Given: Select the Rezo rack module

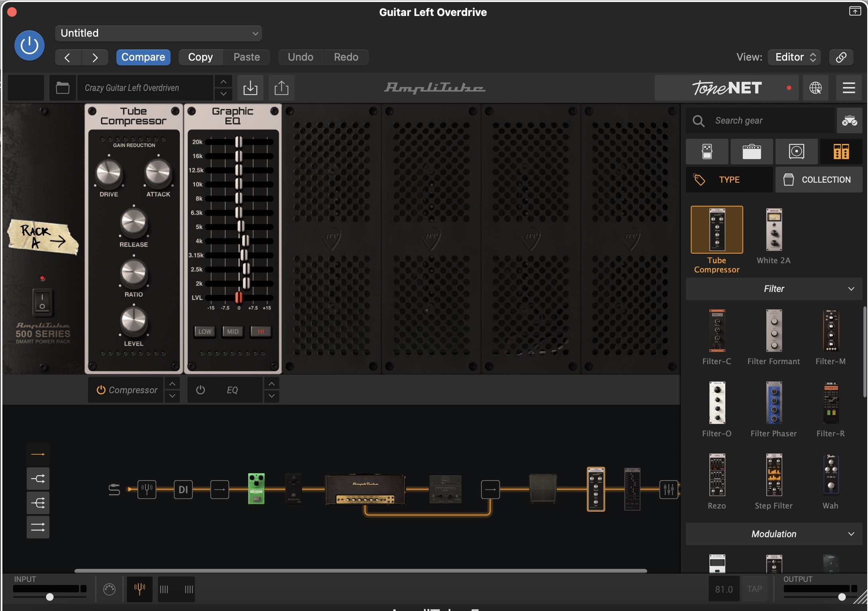Looking at the screenshot, I should (717, 475).
